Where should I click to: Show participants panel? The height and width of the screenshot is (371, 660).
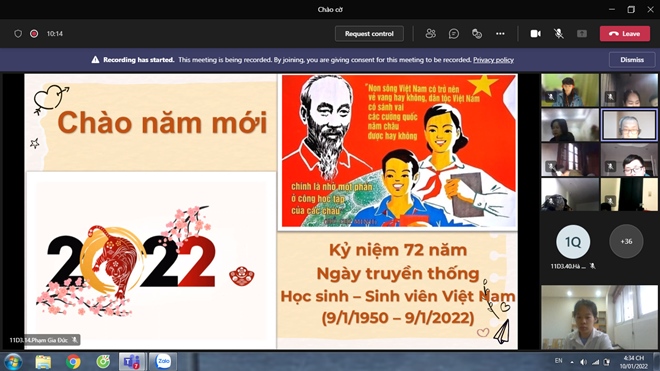click(431, 34)
